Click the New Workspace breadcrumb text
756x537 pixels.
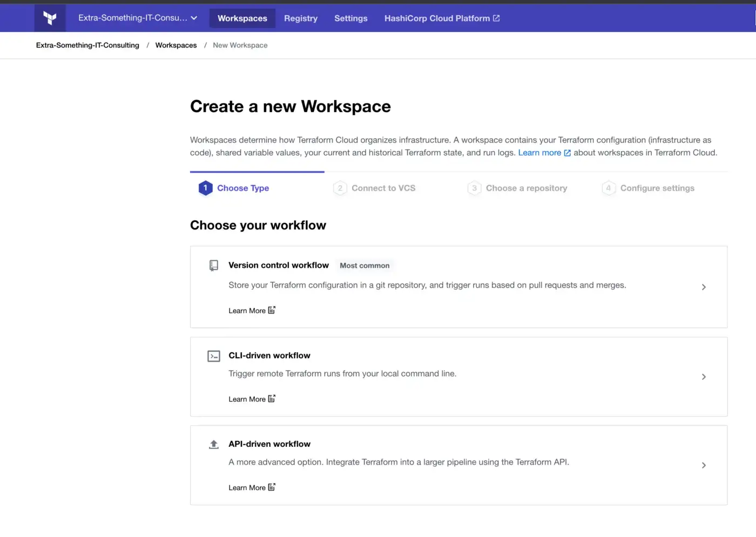pyautogui.click(x=240, y=45)
